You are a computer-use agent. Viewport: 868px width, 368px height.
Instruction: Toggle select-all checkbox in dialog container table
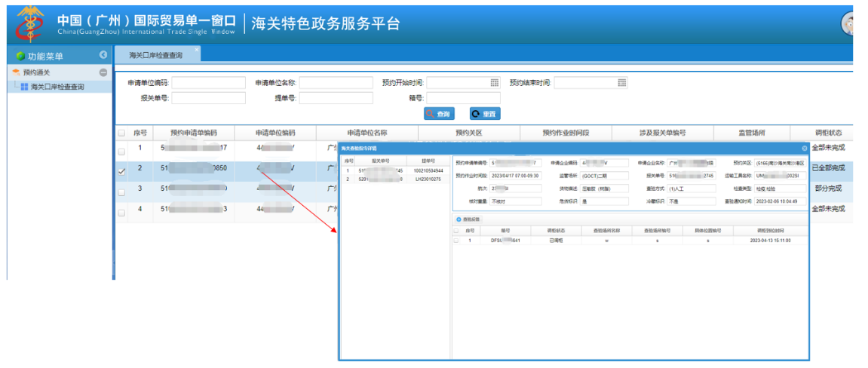click(x=456, y=230)
